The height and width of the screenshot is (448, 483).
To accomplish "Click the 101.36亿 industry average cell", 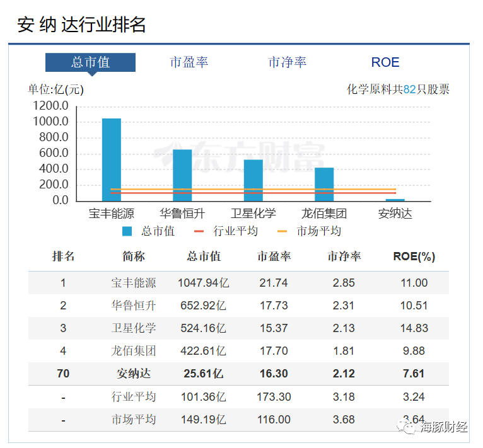I will pos(203,396).
